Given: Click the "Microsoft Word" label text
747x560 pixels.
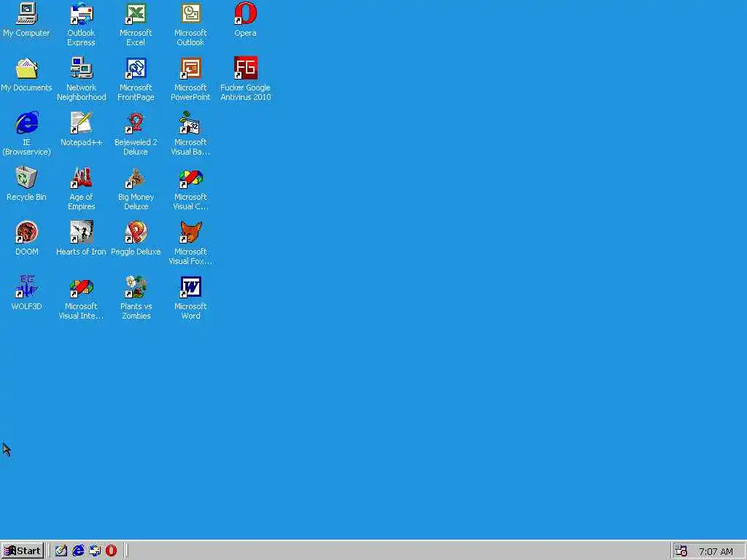Looking at the screenshot, I should pos(190,311).
